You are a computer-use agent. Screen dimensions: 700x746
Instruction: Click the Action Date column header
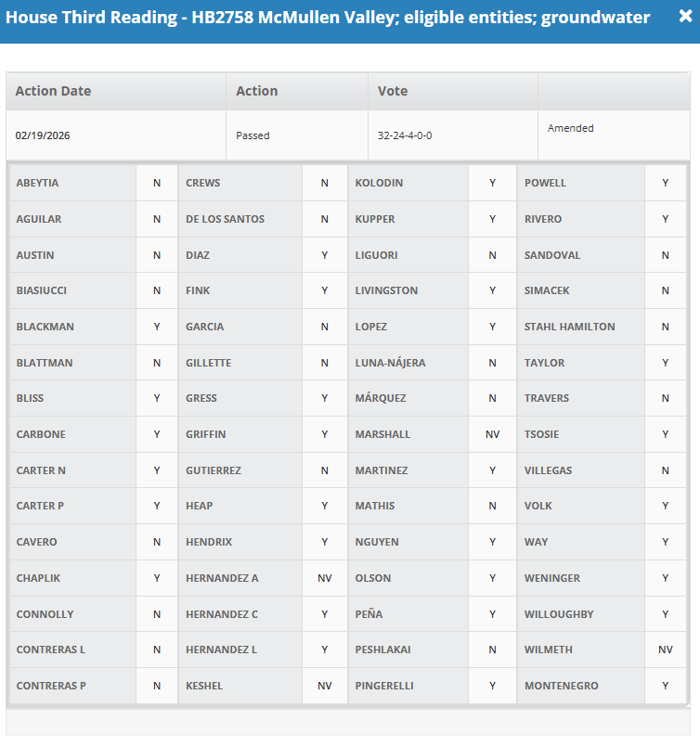tap(53, 91)
